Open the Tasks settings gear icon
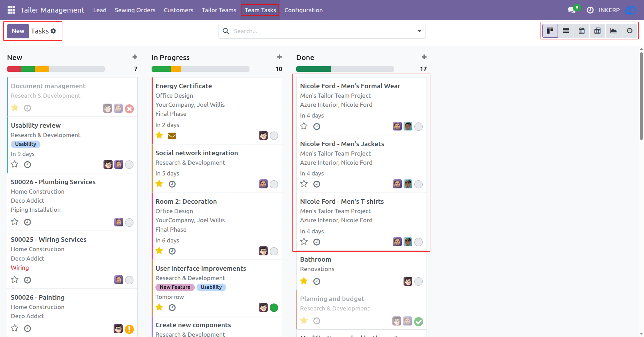The width and height of the screenshot is (644, 337). click(x=53, y=31)
